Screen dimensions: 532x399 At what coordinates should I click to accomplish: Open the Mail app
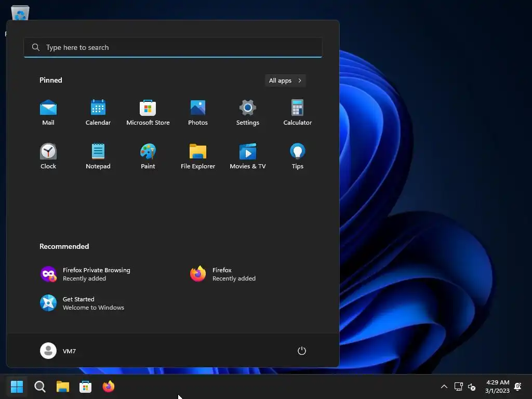coord(48,113)
